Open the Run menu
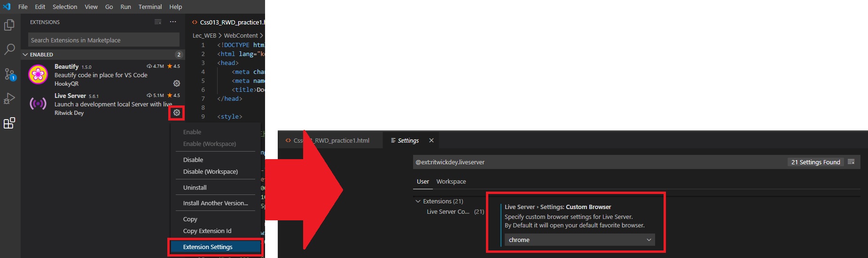Screen dimensions: 868x258 (125, 7)
